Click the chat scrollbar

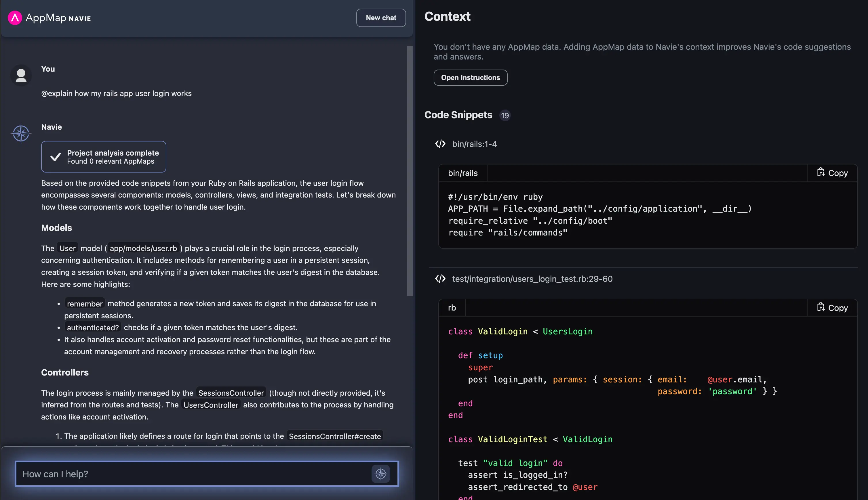410,171
